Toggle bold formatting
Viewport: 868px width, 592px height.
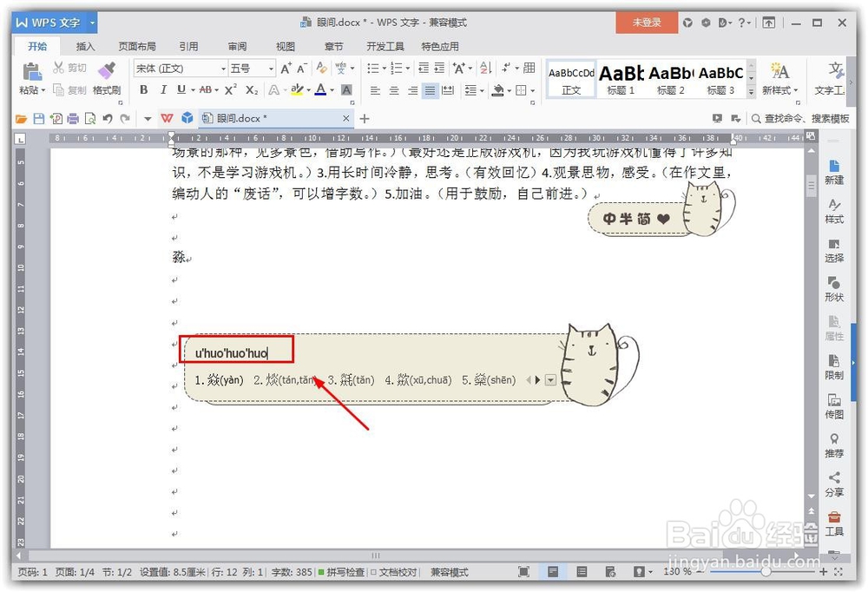click(x=144, y=89)
